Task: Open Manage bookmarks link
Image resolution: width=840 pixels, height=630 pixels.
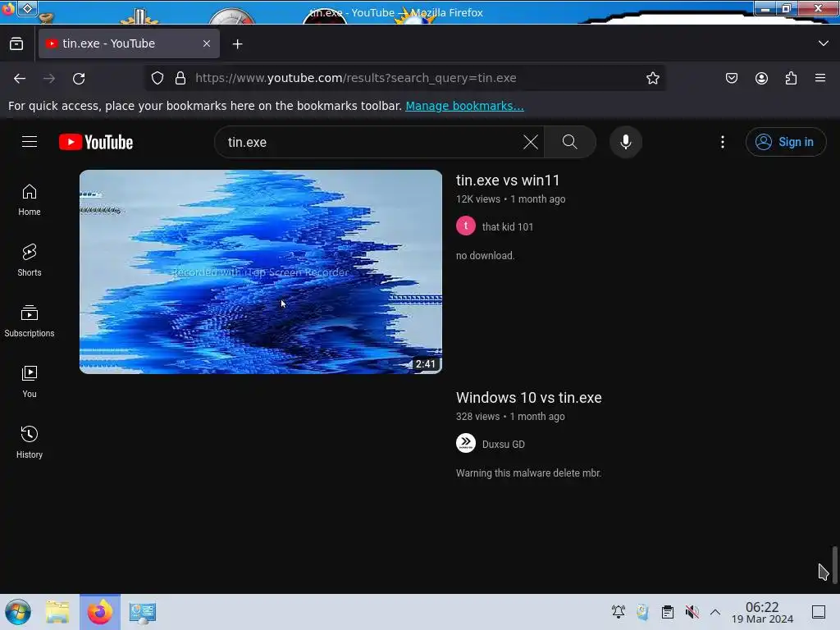Action: 464,106
